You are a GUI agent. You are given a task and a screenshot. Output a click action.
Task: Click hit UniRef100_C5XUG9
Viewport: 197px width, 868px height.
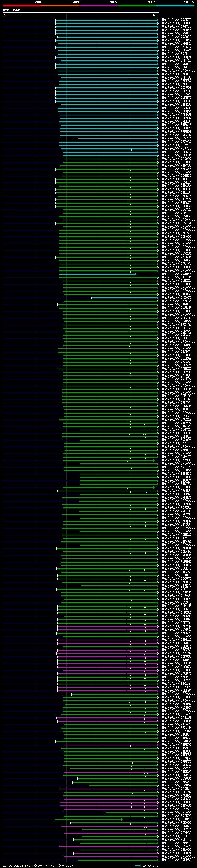(177, 88)
